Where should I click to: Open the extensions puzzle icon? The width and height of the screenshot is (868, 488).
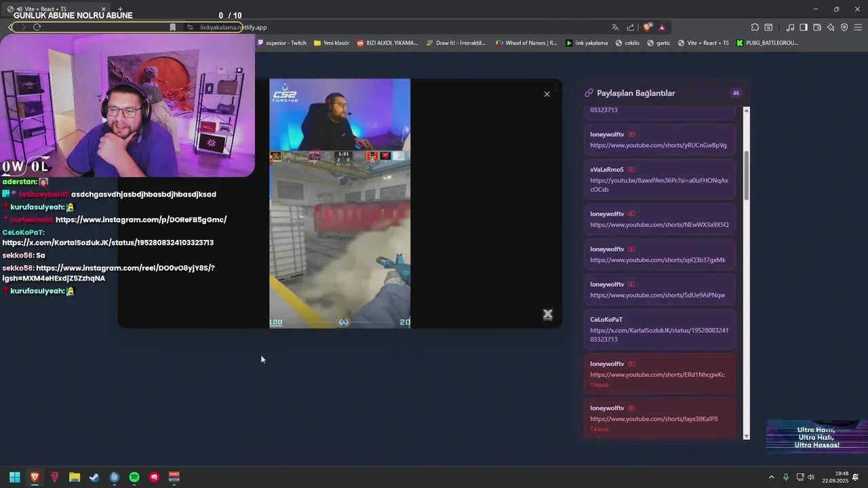click(755, 27)
